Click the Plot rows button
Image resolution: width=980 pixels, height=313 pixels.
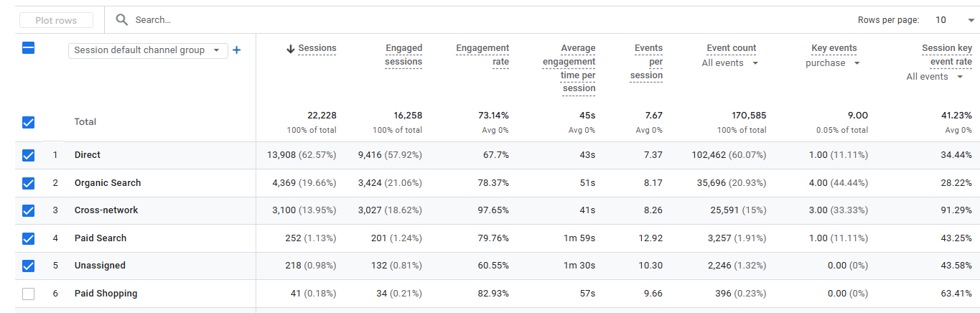tap(56, 21)
